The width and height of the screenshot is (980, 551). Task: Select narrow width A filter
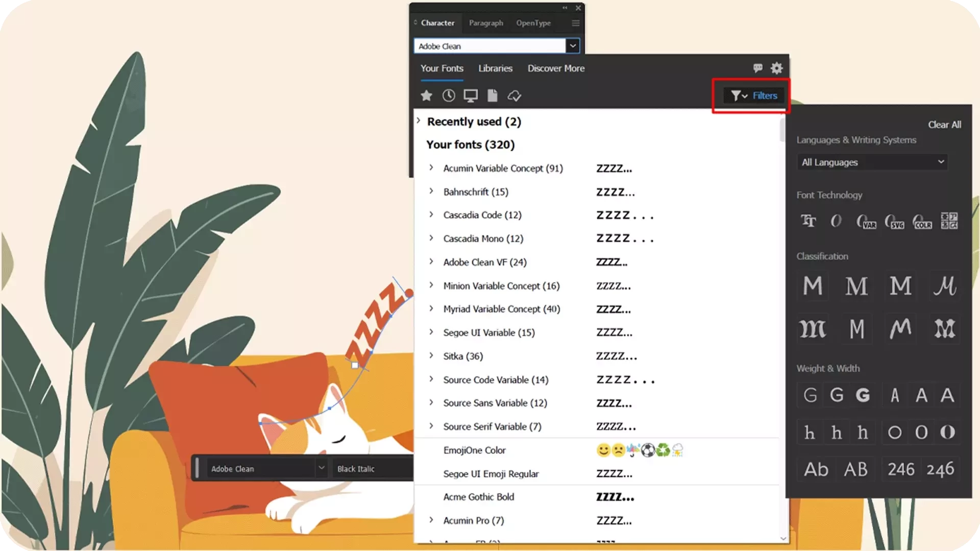[x=895, y=395]
